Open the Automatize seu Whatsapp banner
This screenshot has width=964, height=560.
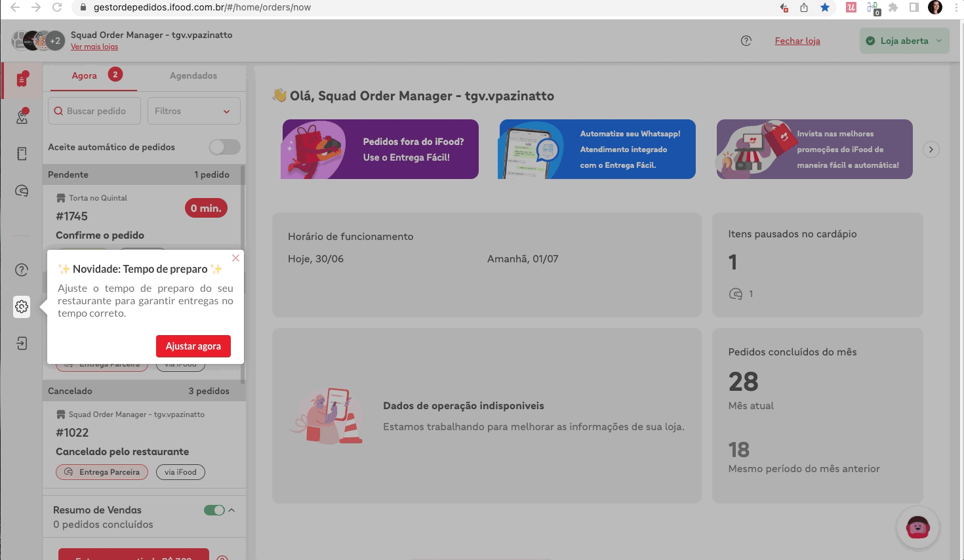click(x=597, y=149)
